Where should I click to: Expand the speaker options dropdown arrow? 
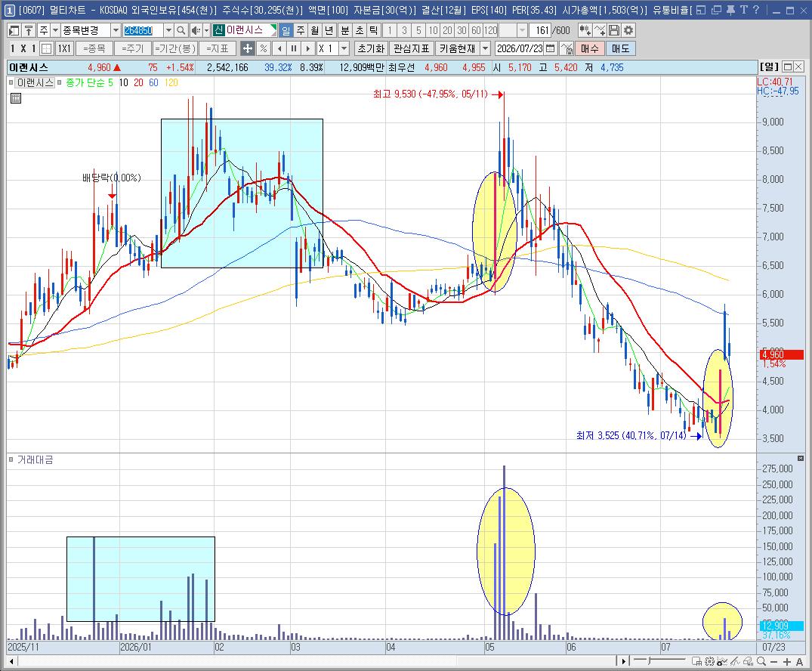pyautogui.click(x=206, y=30)
